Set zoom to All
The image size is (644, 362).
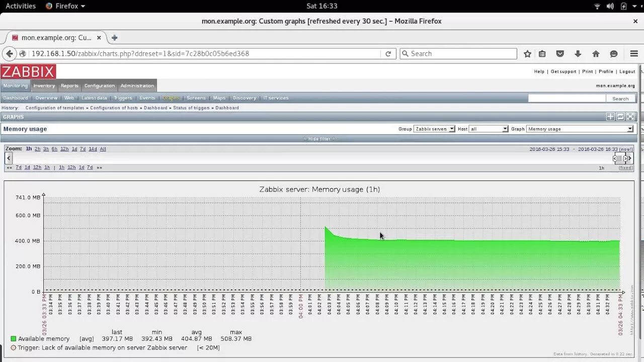[103, 149]
